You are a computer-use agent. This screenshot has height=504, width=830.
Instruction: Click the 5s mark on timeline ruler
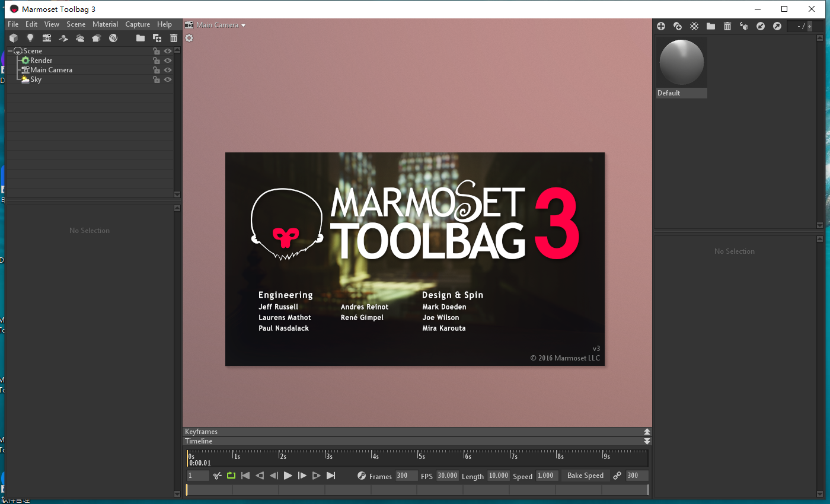tap(420, 456)
